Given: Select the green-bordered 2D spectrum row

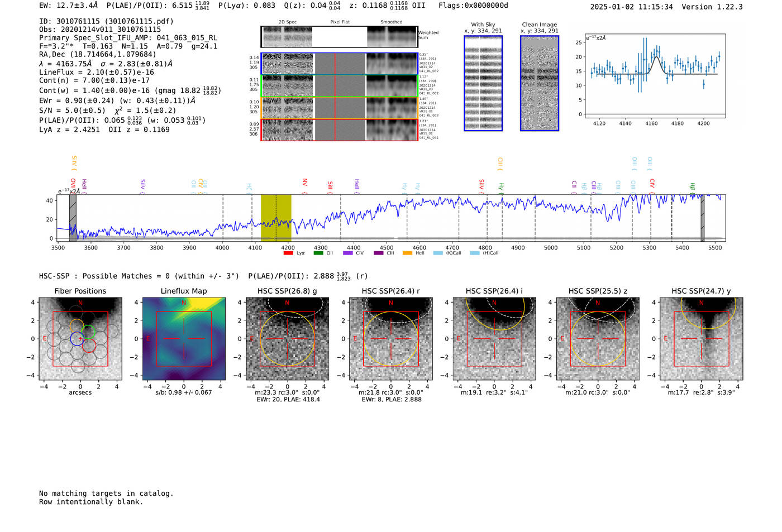Looking at the screenshot, I should (339, 86).
